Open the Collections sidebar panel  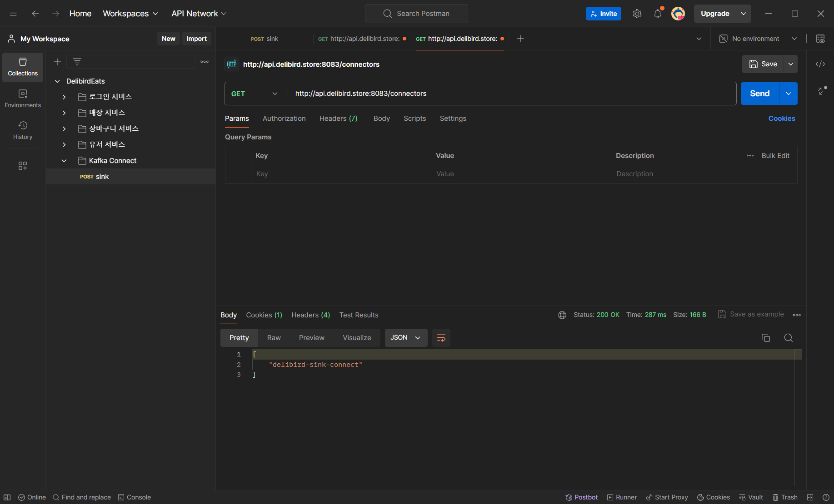[23, 67]
